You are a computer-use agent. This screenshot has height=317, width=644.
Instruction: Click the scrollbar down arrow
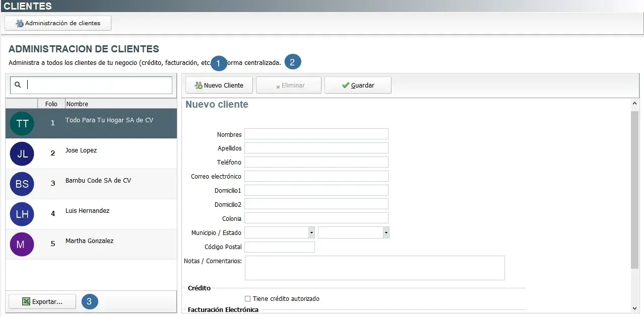(634, 308)
